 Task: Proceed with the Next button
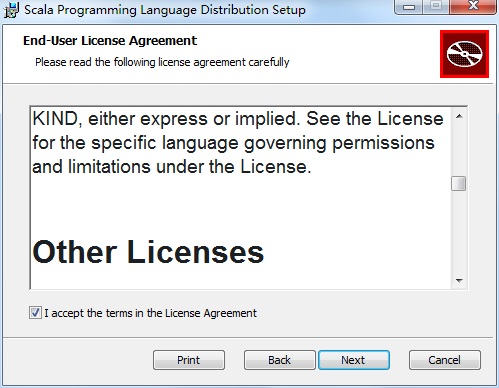point(354,360)
